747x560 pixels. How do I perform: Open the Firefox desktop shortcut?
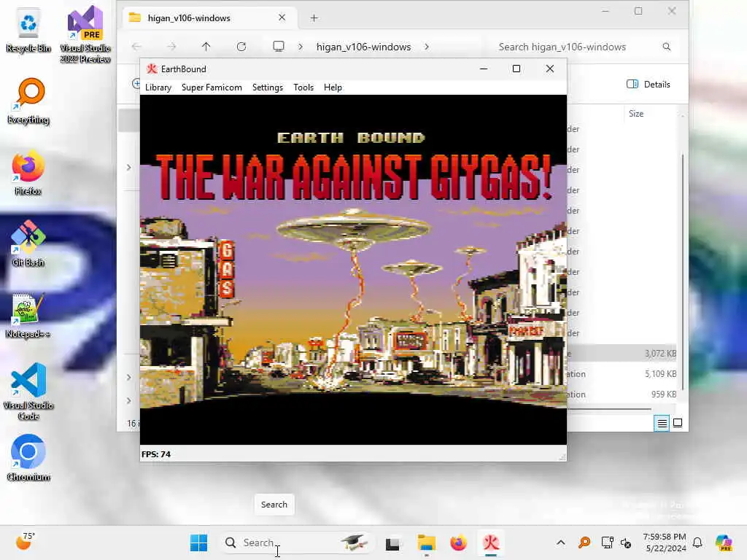[28, 172]
